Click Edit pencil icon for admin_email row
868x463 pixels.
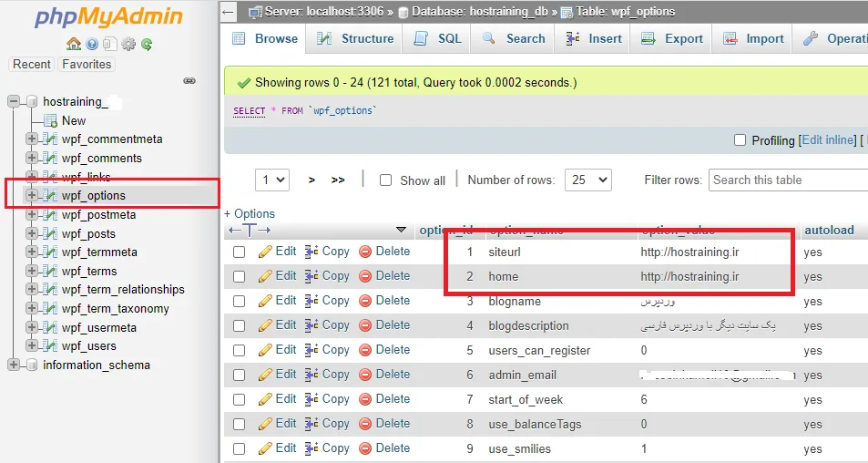click(265, 375)
